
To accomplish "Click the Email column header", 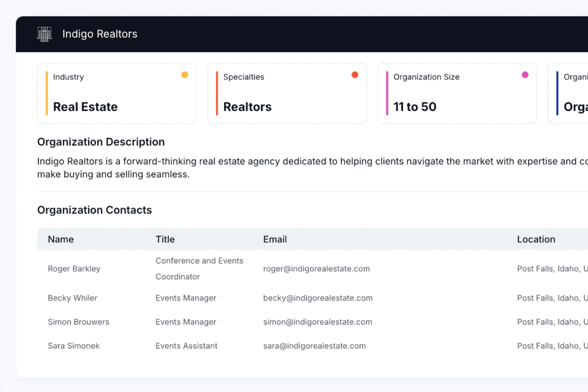I will coord(275,239).
